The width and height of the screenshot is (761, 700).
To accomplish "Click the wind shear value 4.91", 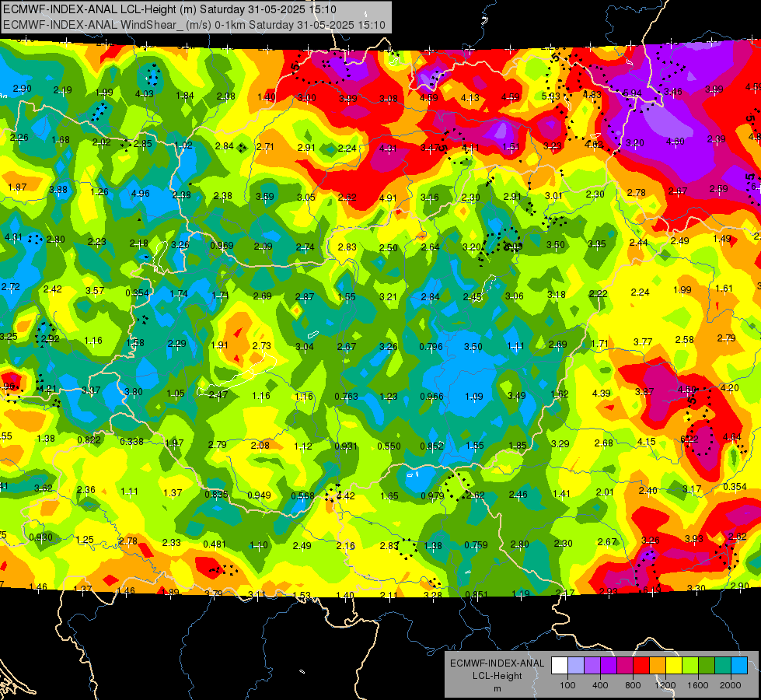I will [388, 198].
